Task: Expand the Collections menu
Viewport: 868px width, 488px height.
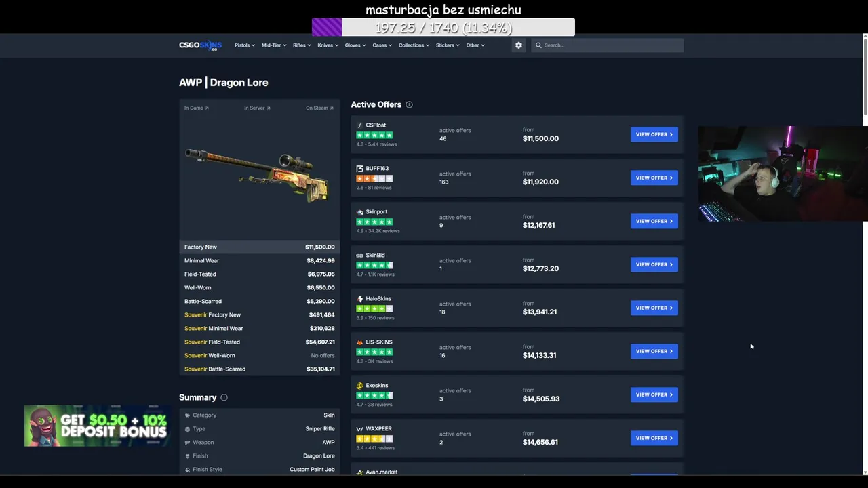Action: 414,45
